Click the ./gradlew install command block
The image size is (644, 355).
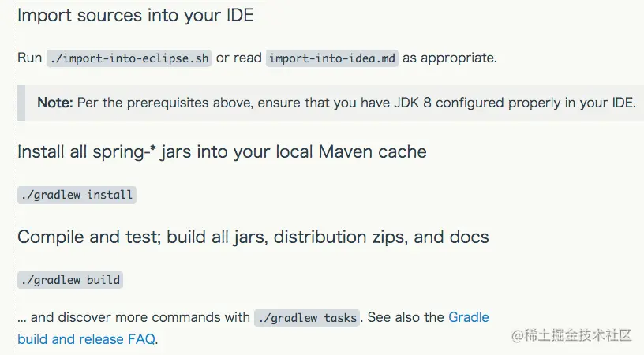click(x=77, y=195)
